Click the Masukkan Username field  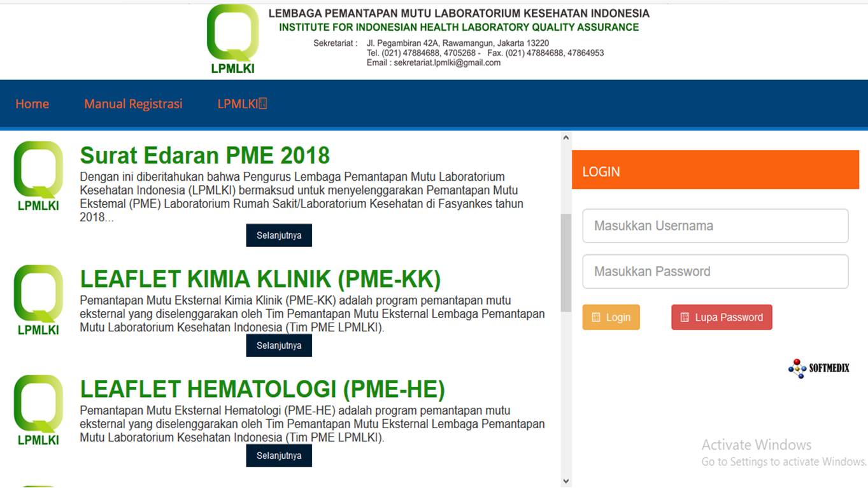click(x=715, y=226)
